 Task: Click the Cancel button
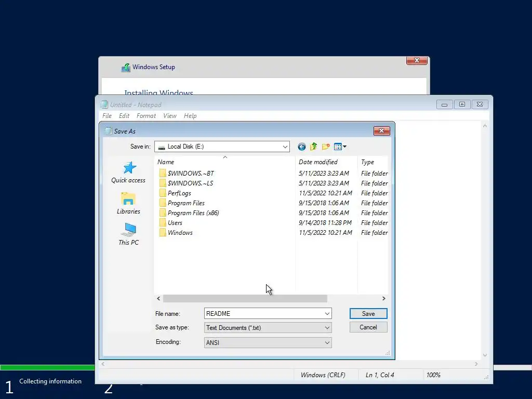368,327
